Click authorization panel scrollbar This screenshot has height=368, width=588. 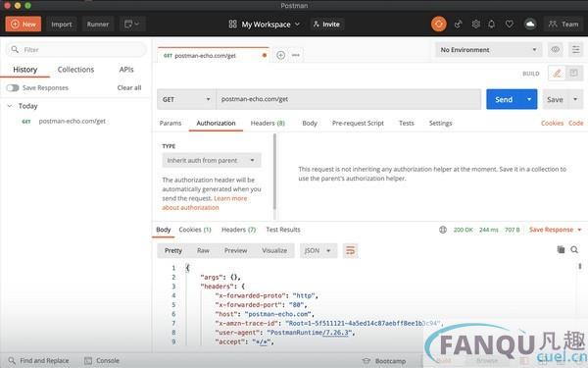click(x=274, y=173)
